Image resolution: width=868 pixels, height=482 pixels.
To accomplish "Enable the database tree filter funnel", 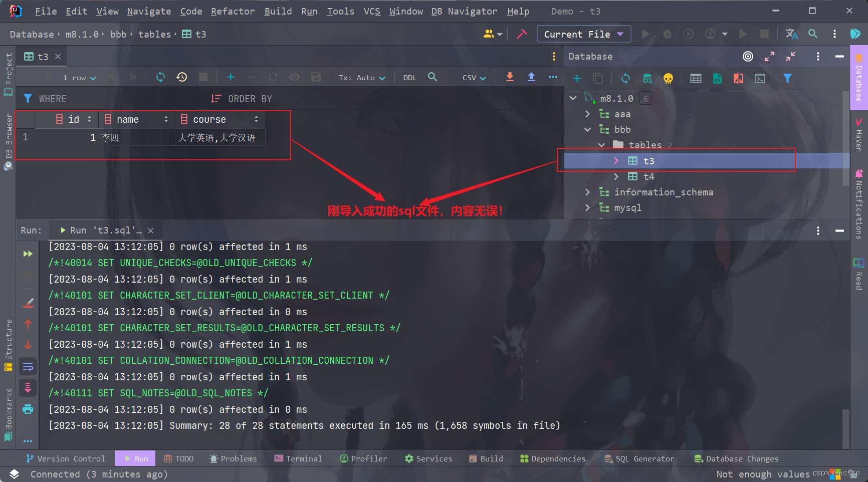I will pyautogui.click(x=788, y=78).
